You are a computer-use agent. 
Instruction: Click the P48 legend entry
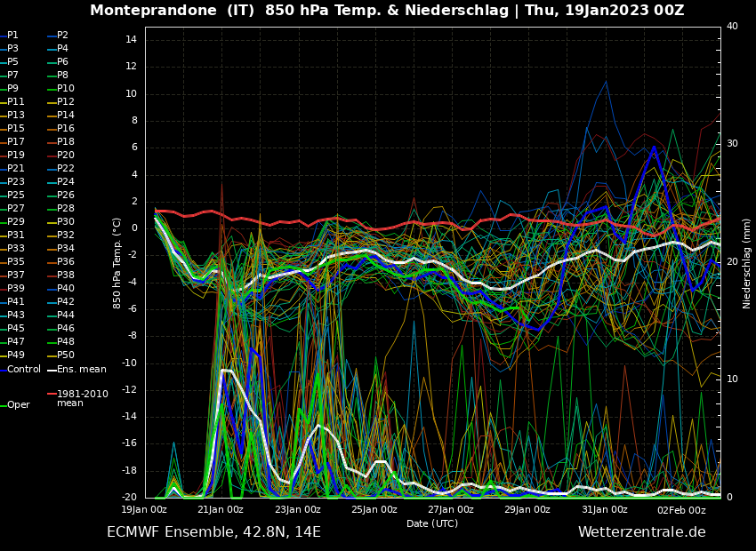click(65, 342)
